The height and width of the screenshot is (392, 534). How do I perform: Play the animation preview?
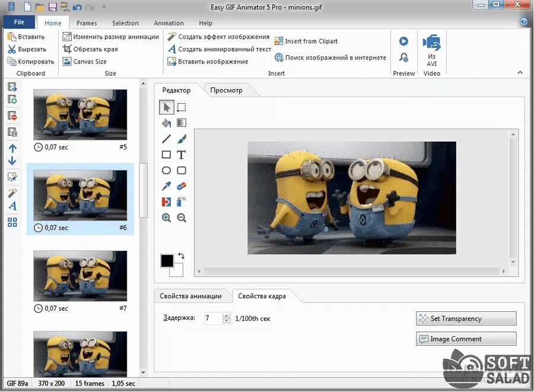point(403,41)
